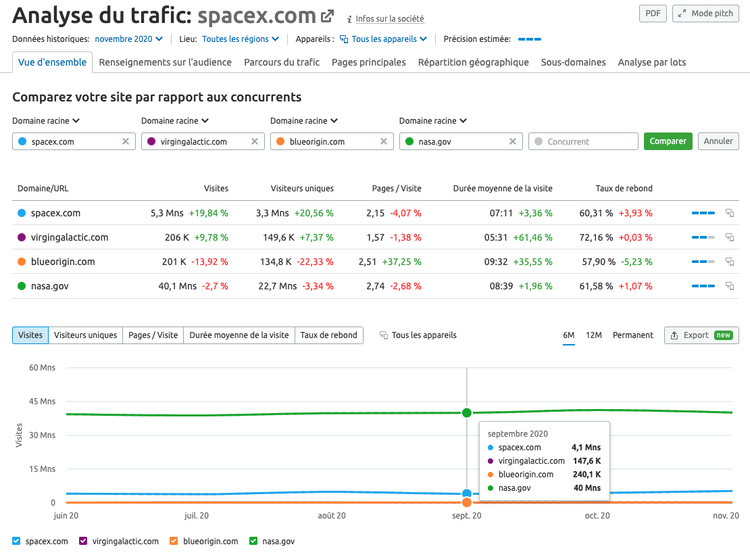Screen dimensions: 750x553
Task: Click devices icon in blueorigin.com row
Action: point(729,261)
